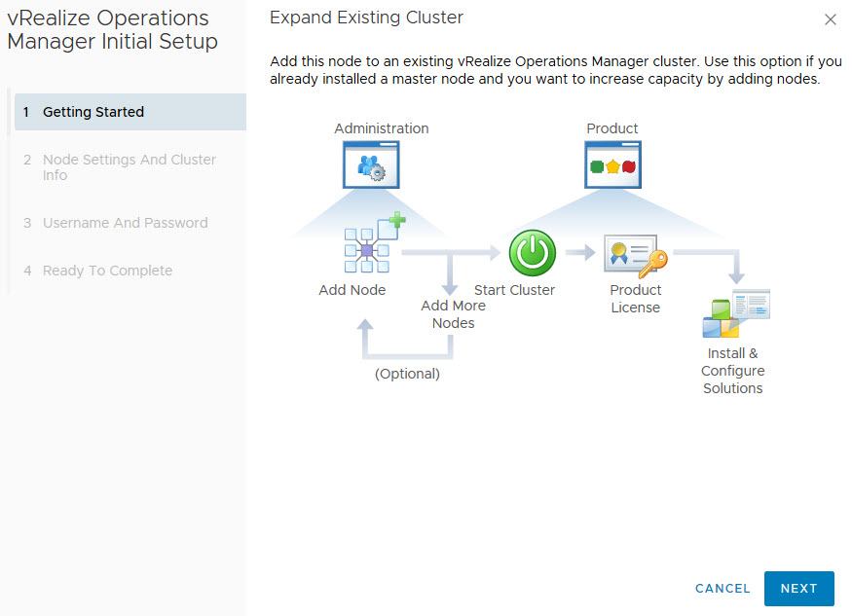This screenshot has height=616, width=852.
Task: Click the Install & Configure Solutions icon
Action: point(736,313)
